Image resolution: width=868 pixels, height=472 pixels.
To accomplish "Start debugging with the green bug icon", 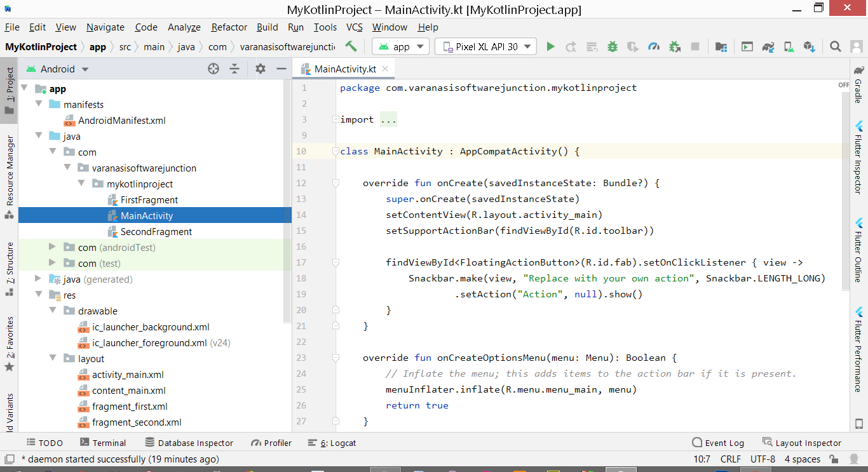I will click(x=613, y=46).
